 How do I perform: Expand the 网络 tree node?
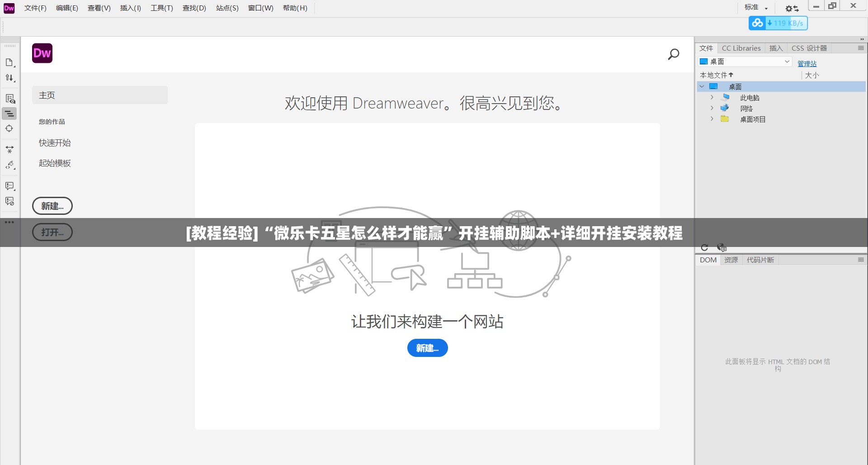(x=712, y=108)
